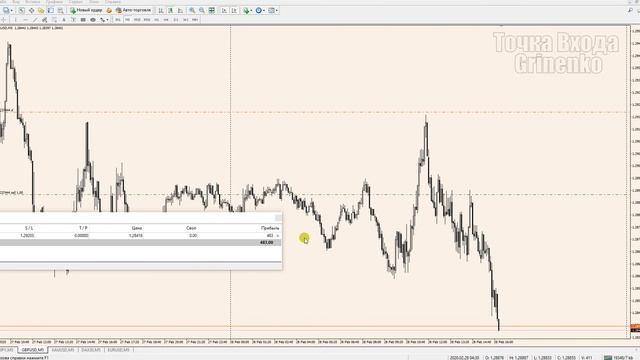
Task: Click the chart price scale
Action: click(635, 182)
